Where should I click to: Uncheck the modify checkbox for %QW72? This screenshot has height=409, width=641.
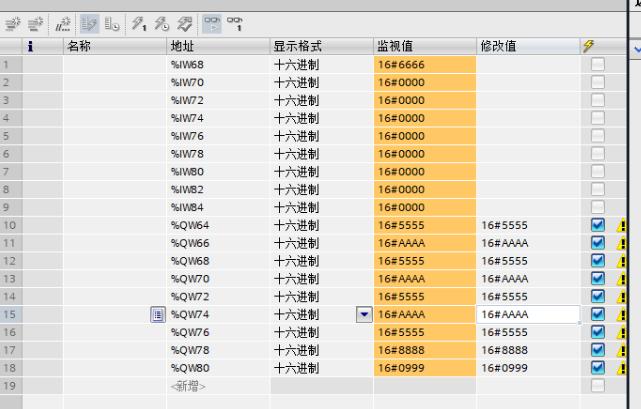[598, 296]
